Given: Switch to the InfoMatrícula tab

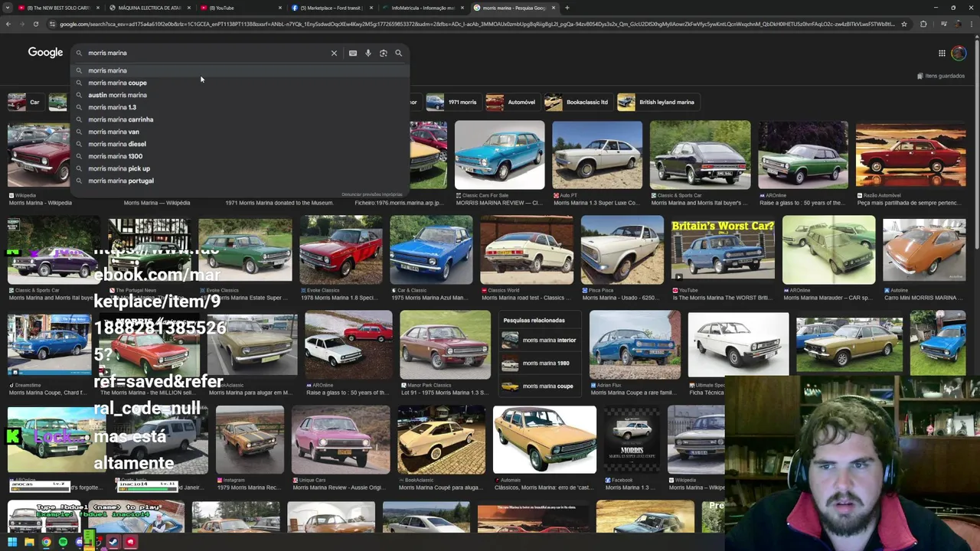Looking at the screenshot, I should [x=423, y=8].
